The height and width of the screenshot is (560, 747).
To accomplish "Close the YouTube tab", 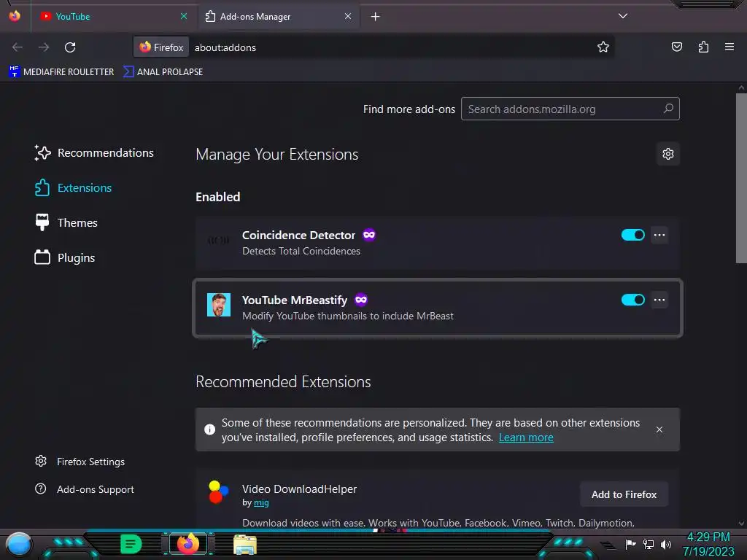I will (x=184, y=16).
